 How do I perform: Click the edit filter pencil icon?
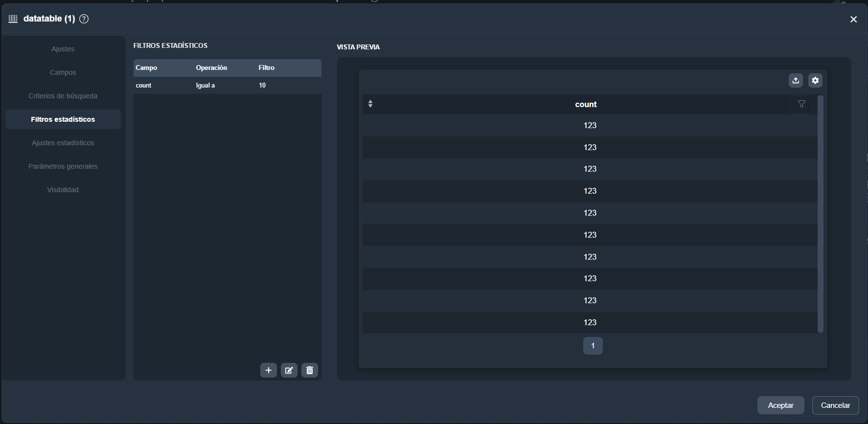point(289,370)
